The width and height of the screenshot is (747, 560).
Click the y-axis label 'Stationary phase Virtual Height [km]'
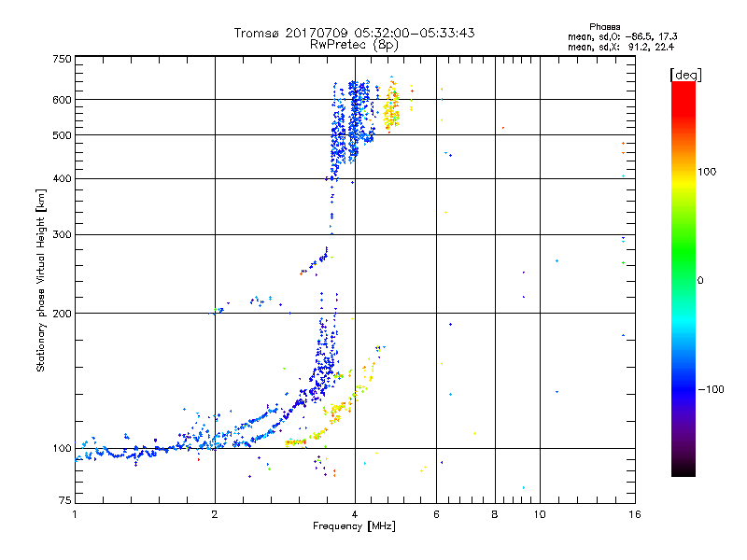[40, 281]
